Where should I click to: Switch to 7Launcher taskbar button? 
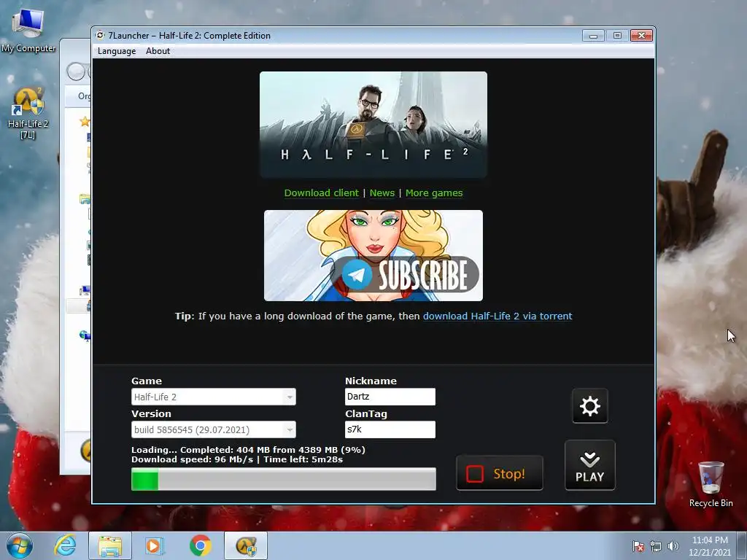246,545
